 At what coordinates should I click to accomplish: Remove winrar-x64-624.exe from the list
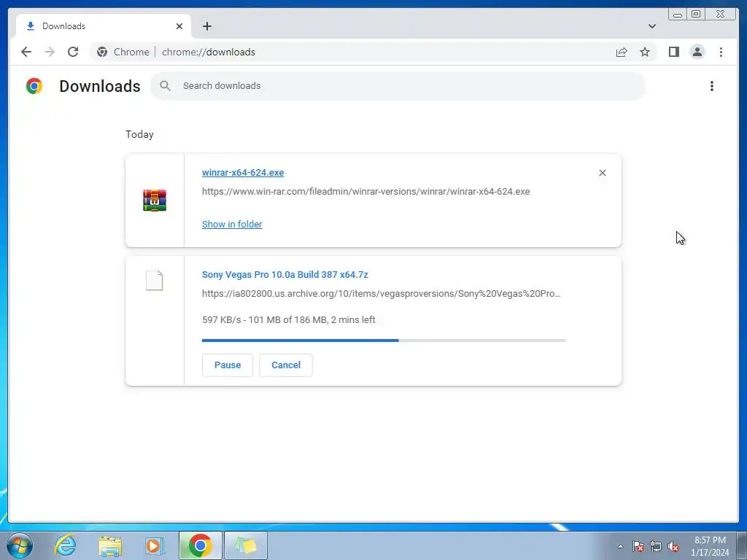coord(602,173)
